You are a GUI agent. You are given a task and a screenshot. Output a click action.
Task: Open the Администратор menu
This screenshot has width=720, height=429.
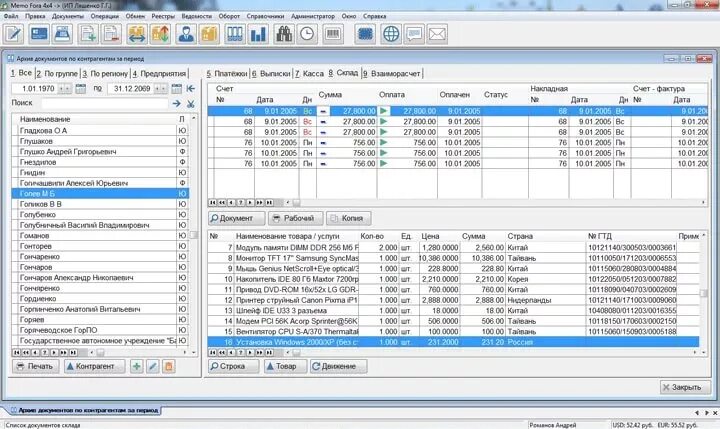pos(313,16)
